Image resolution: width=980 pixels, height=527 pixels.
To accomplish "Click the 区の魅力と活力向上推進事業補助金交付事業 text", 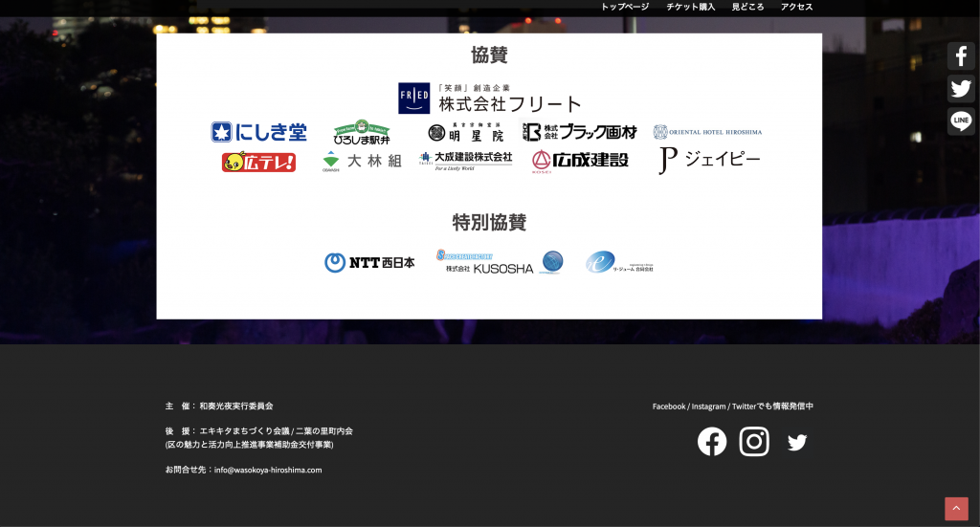I will pyautogui.click(x=250, y=445).
